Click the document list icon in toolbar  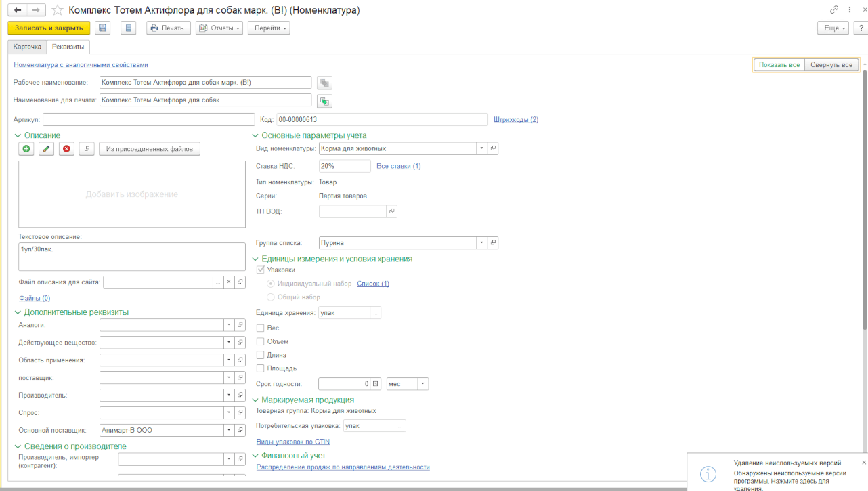(129, 28)
